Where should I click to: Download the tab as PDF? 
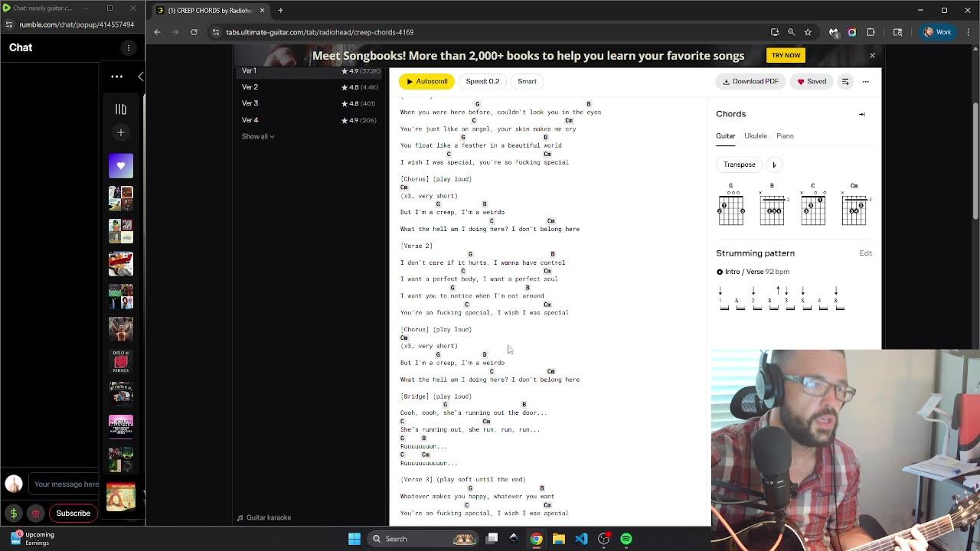pos(750,81)
